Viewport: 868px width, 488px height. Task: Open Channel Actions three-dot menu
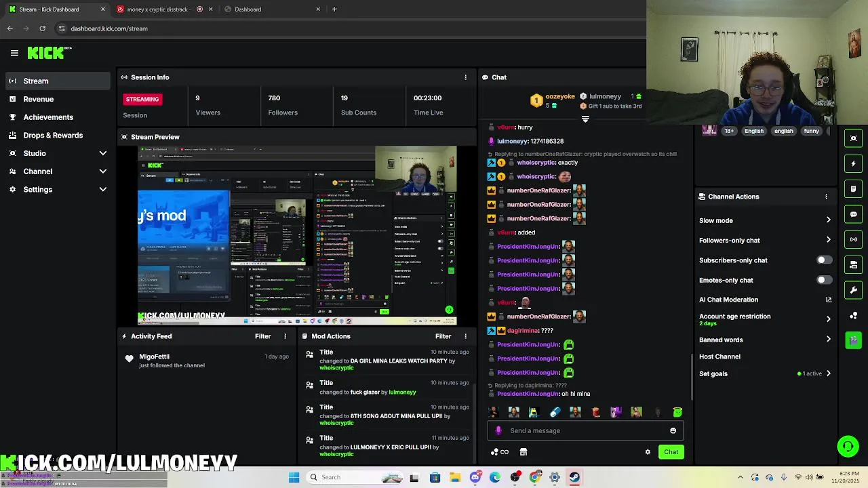(x=826, y=197)
